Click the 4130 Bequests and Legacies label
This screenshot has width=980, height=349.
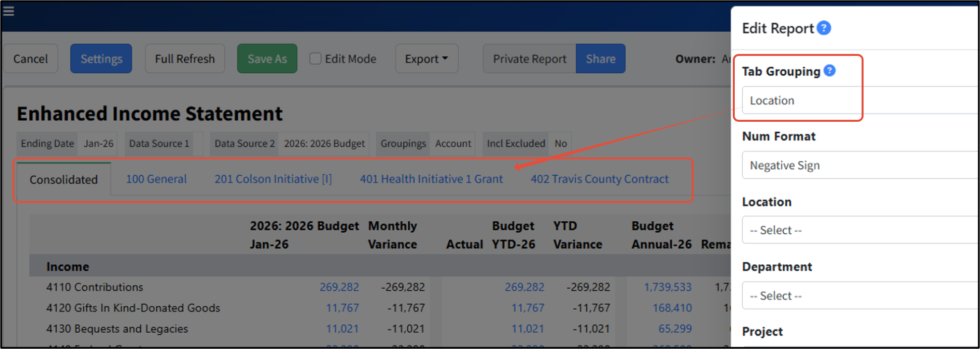pyautogui.click(x=117, y=329)
